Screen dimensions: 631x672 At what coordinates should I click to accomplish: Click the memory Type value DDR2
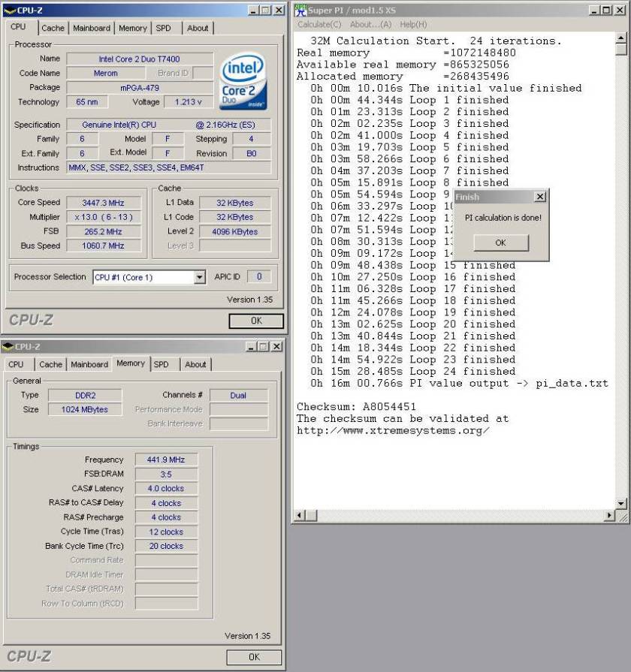86,395
